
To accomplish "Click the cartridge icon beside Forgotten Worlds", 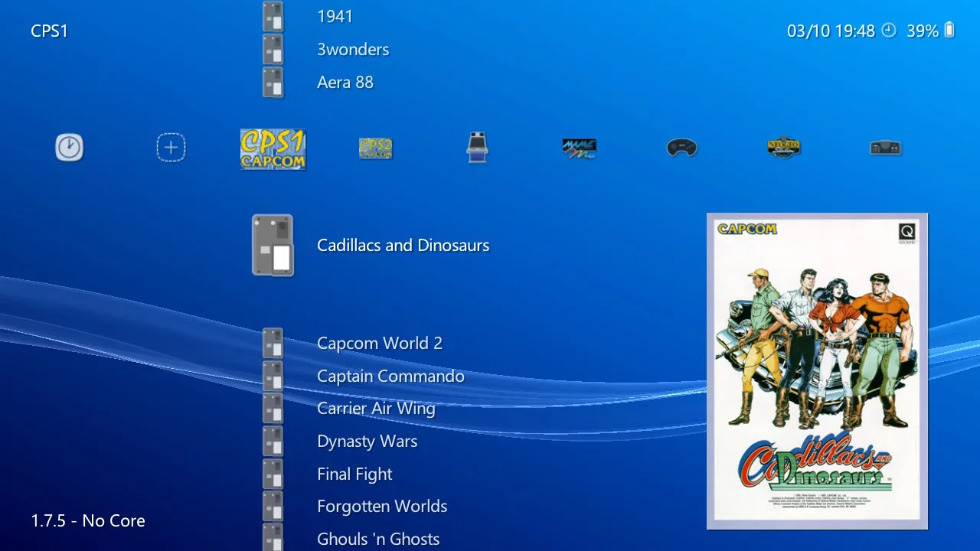I will 273,507.
